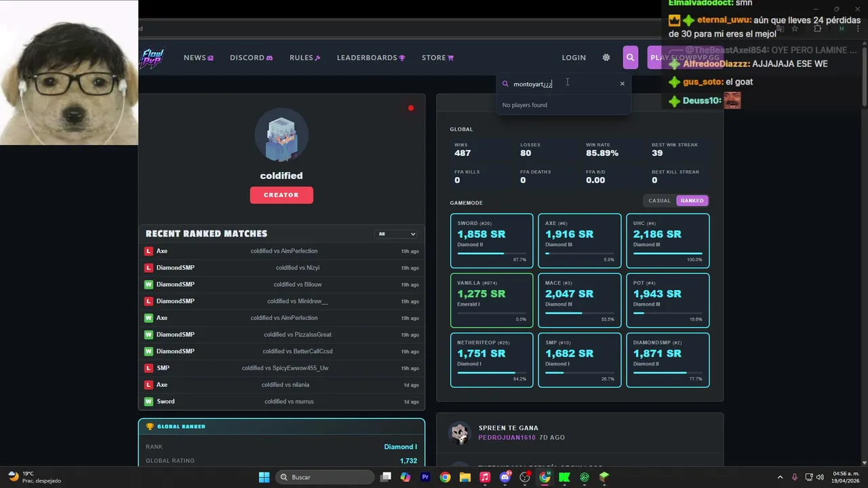Click PEDROJUAN1610 author link
This screenshot has width=868, height=488.
pos(507,438)
